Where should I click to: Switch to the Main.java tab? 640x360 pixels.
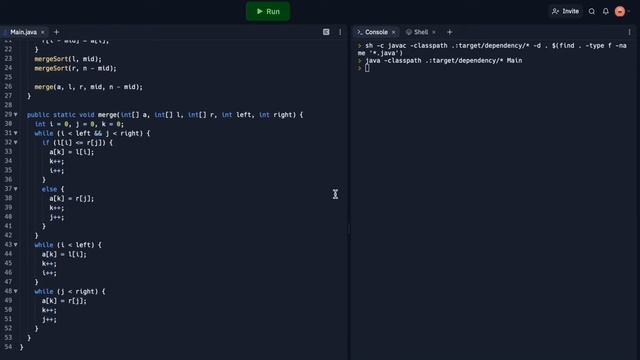pyautogui.click(x=22, y=32)
